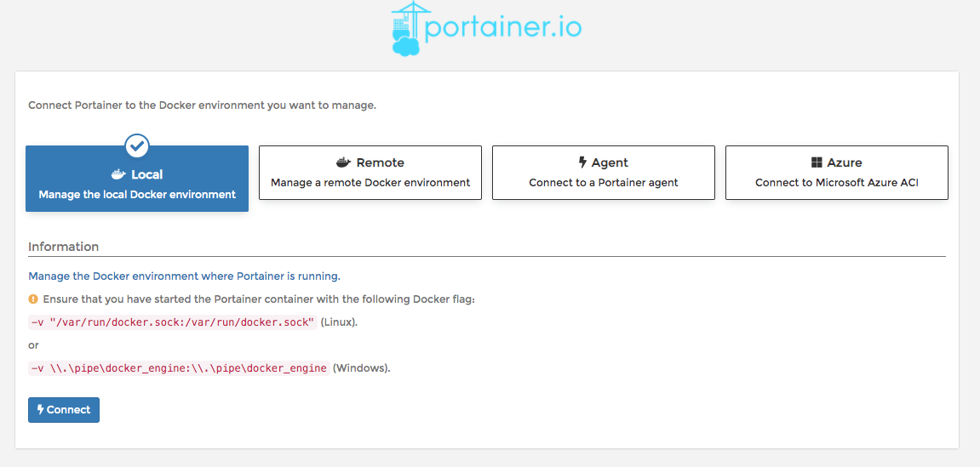The image size is (980, 467).
Task: Click the bolt icon inside the Connect button
Action: pyautogui.click(x=41, y=409)
